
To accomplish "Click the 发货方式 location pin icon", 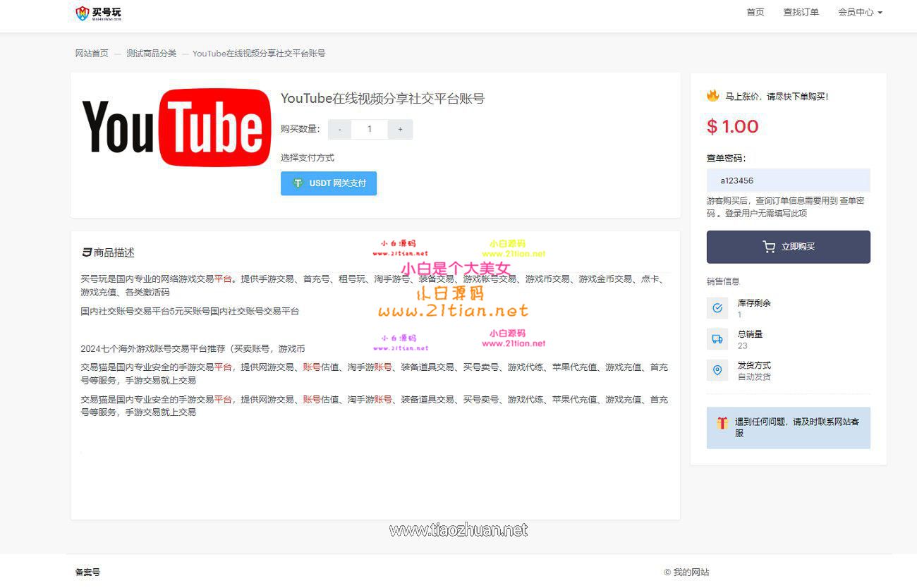I will coord(717,370).
